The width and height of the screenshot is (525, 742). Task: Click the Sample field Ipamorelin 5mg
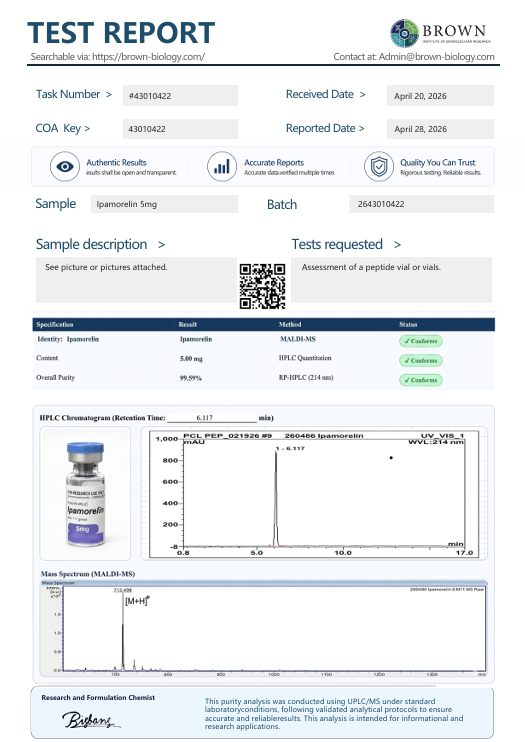(x=164, y=204)
